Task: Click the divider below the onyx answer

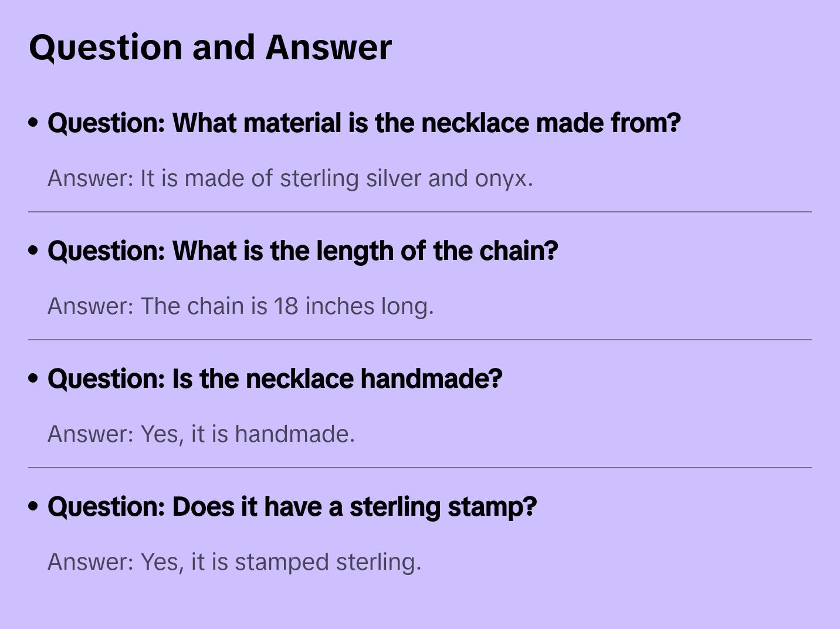Action: coord(420,212)
